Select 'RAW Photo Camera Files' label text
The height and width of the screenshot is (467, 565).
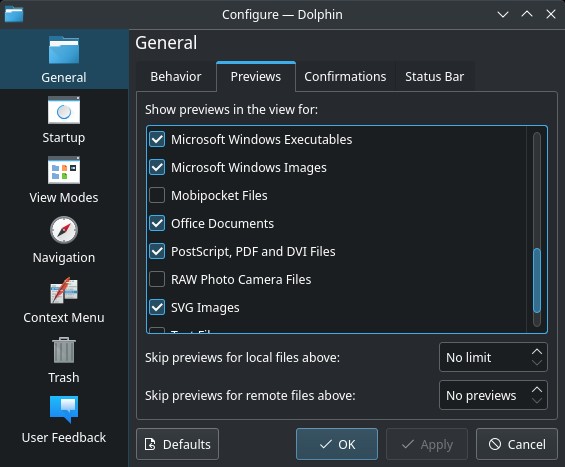[241, 279]
